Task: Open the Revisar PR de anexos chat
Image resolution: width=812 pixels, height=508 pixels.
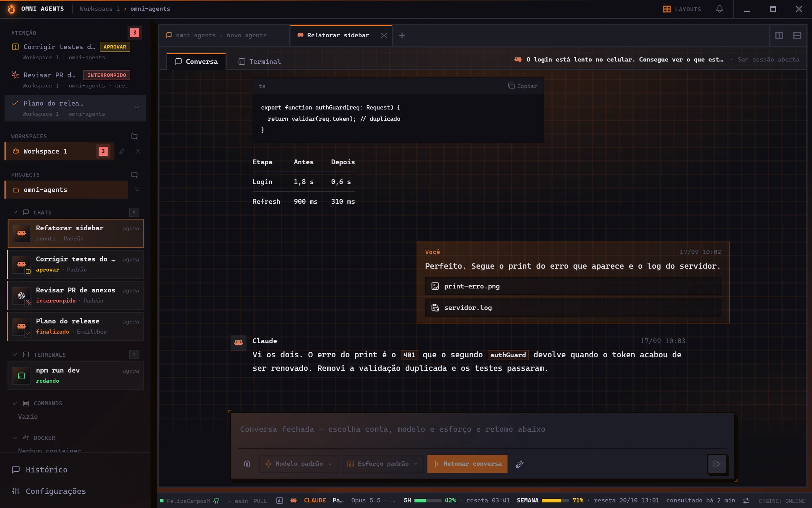Action: tap(75, 295)
